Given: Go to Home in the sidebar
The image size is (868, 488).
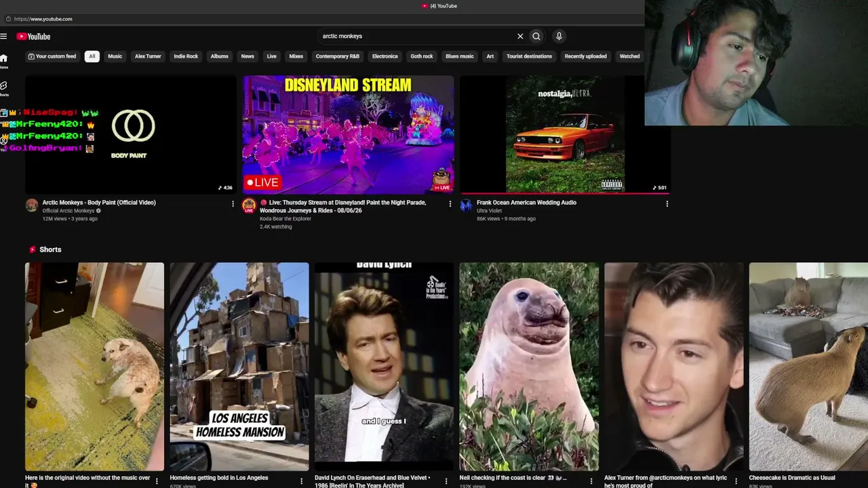Looking at the screenshot, I should (3, 61).
